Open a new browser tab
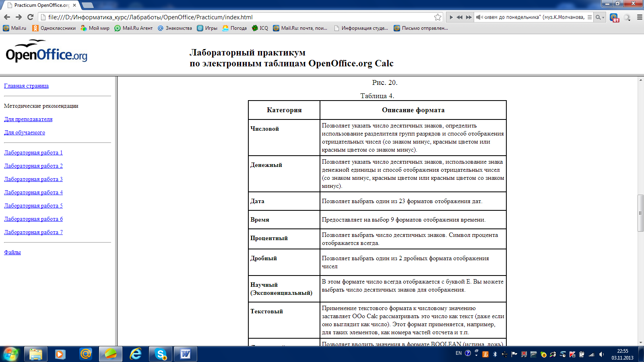 click(87, 5)
